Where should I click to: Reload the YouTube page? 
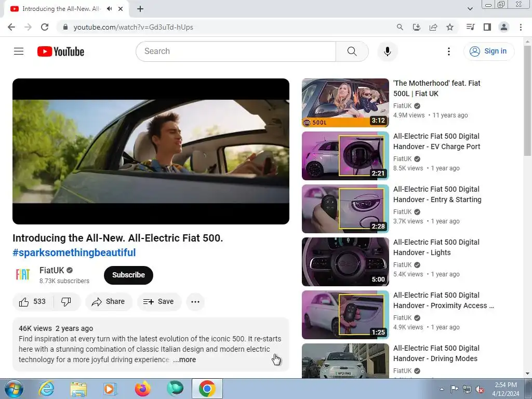(x=45, y=27)
